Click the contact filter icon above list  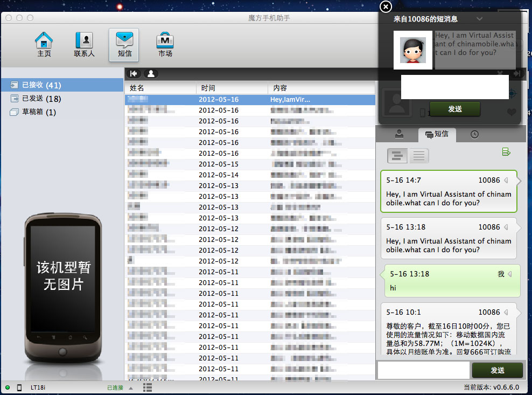[x=151, y=74]
